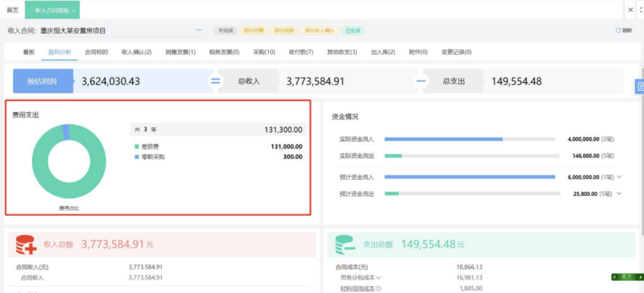644x293 pixels.
Task: Switch to the 看板 tab
Action: pos(29,52)
